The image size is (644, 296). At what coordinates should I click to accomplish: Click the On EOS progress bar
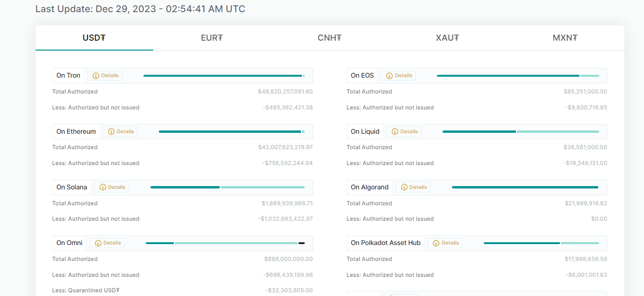tap(518, 76)
